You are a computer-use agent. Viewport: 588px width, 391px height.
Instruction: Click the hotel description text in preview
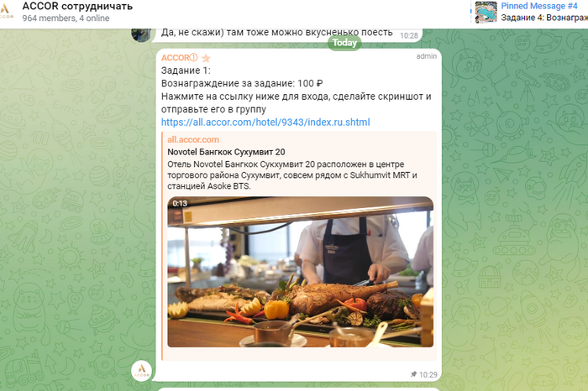click(x=292, y=175)
